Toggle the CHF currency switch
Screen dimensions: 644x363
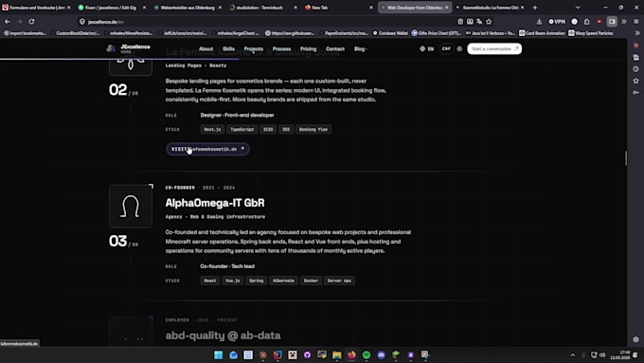(x=446, y=48)
